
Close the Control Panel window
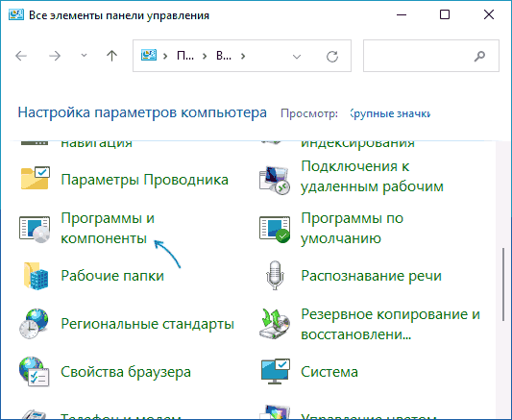point(489,15)
